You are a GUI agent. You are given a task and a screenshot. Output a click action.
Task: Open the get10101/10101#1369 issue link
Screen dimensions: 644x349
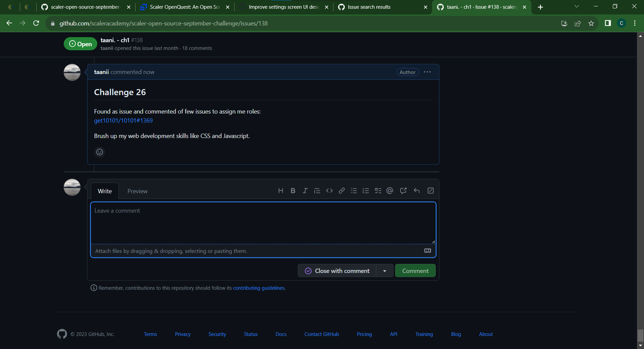123,120
